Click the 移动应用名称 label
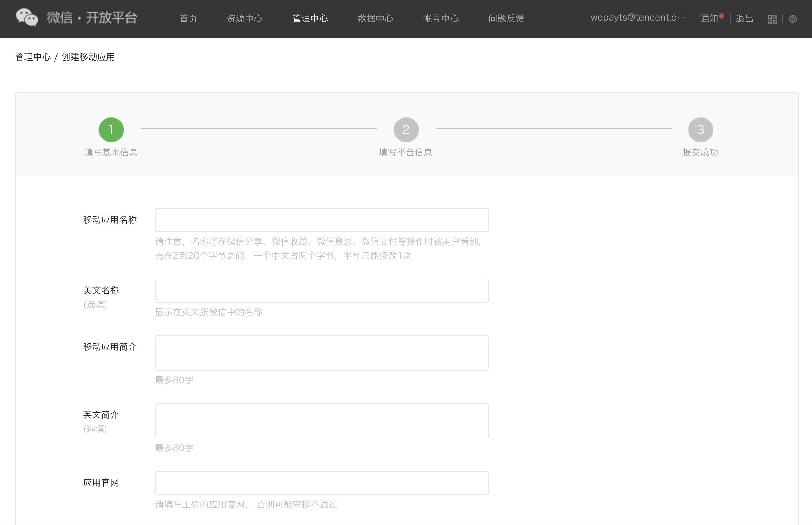The width and height of the screenshot is (812, 525). pyautogui.click(x=110, y=220)
